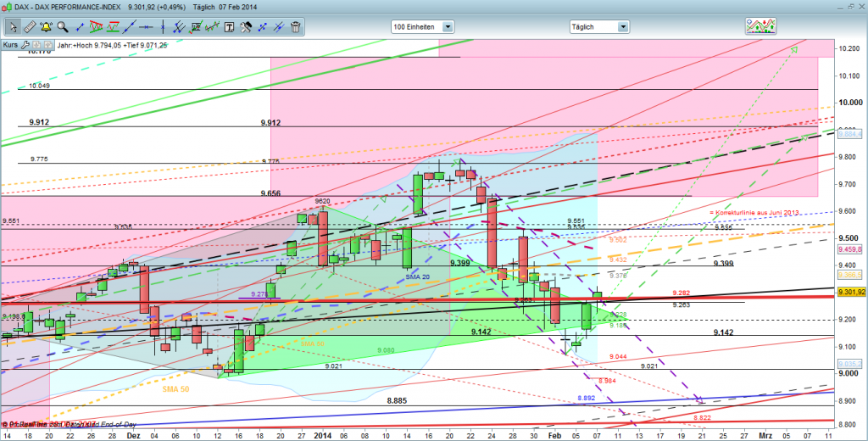
Task: Open the trading signals chart icon
Action: click(760, 26)
